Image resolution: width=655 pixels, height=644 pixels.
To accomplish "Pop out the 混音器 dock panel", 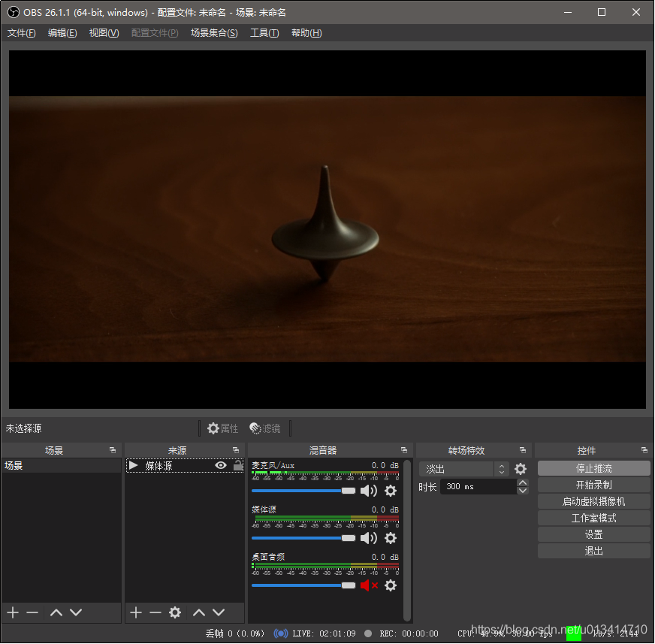I will [404, 450].
